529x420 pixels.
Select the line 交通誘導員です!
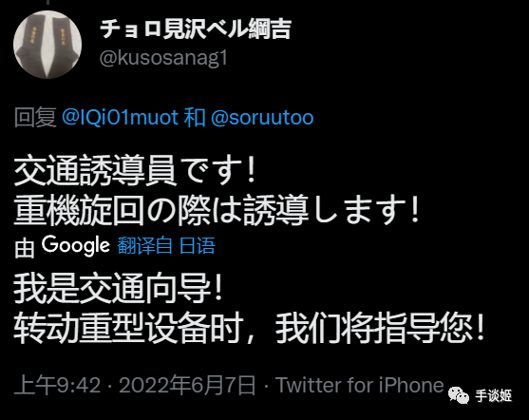[134, 170]
